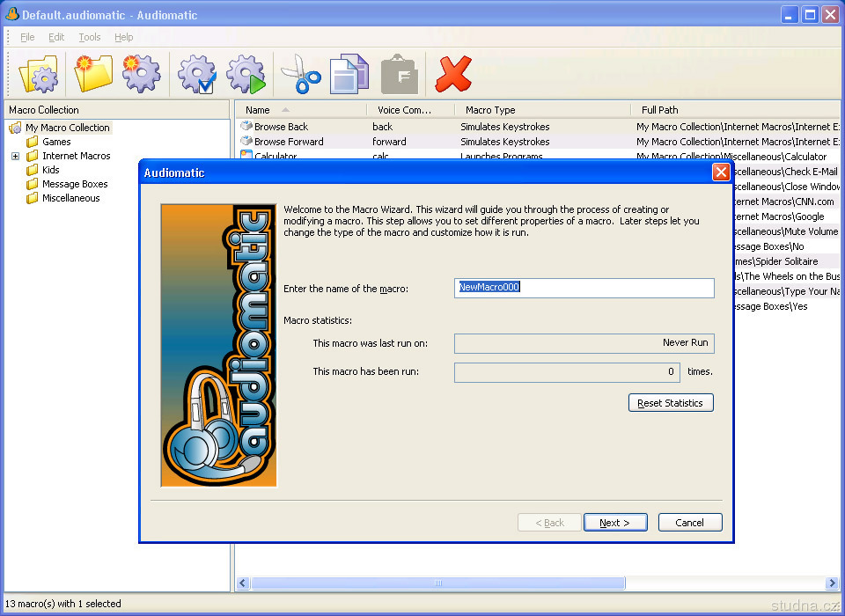Close the Audiomatic wizard dialog
The width and height of the screenshot is (845, 616).
[x=721, y=172]
